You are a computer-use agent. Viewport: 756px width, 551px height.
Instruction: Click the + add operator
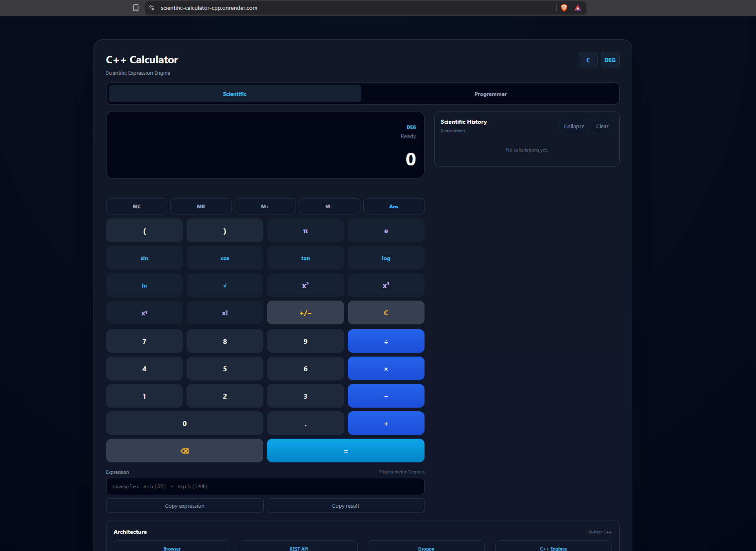click(386, 424)
